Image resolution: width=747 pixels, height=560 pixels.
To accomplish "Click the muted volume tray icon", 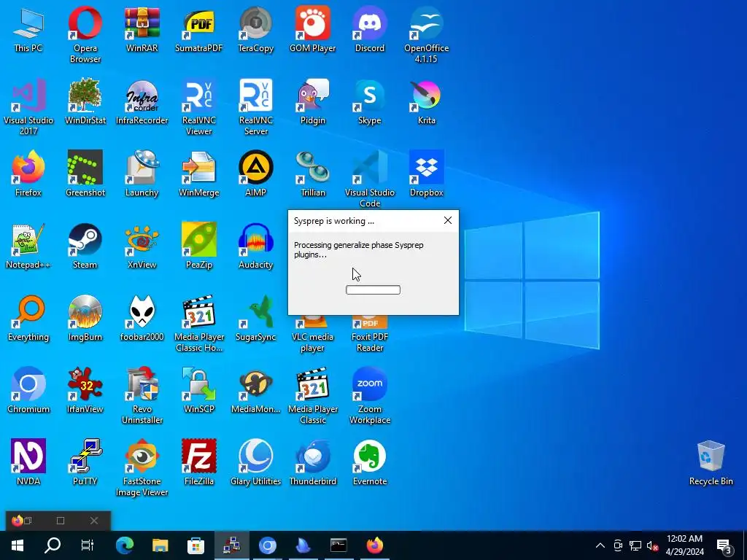I will (652, 545).
